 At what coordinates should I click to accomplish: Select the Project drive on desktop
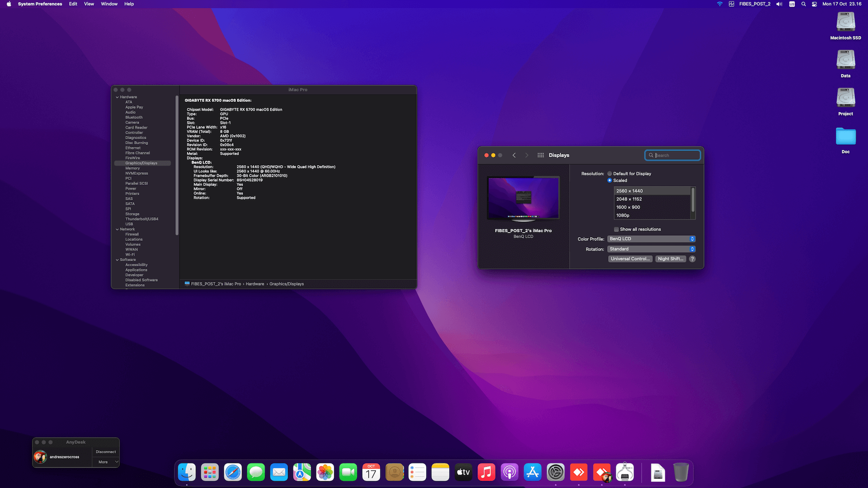[845, 101]
